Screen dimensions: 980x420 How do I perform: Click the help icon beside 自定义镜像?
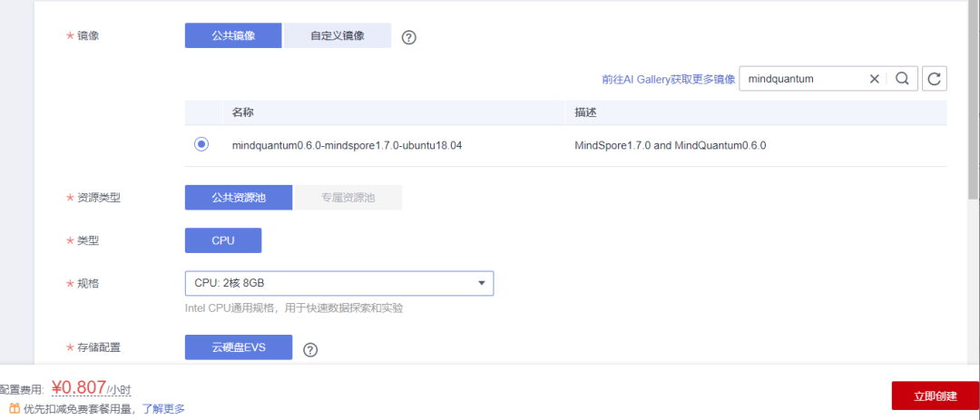pos(408,37)
